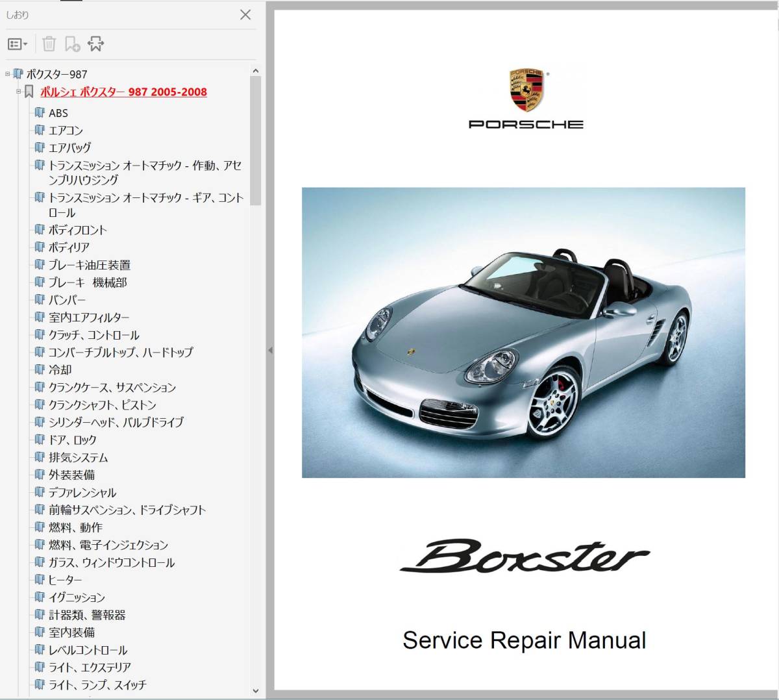Jump to the ヒーター bookmark
779x700 pixels.
pos(66,581)
